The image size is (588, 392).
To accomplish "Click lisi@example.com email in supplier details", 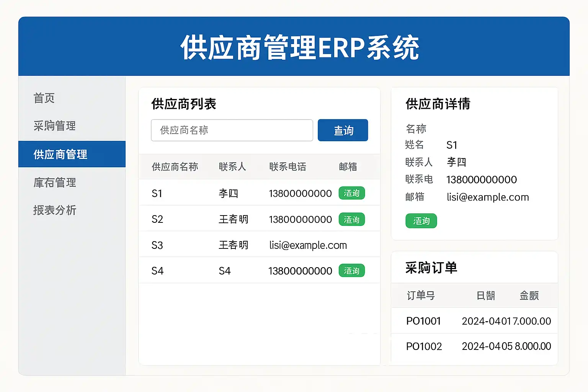I will [x=488, y=197].
